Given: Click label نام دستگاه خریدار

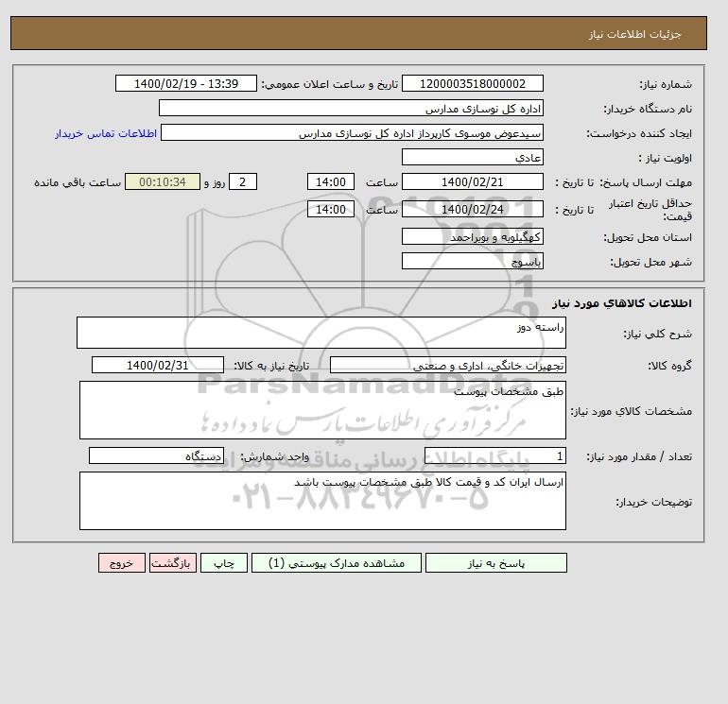Looking at the screenshot, I should tap(648, 109).
